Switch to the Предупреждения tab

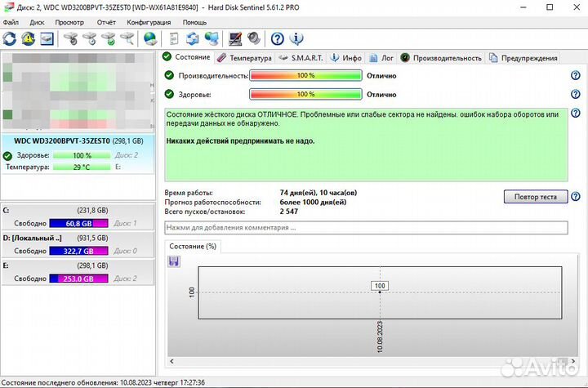coord(523,58)
